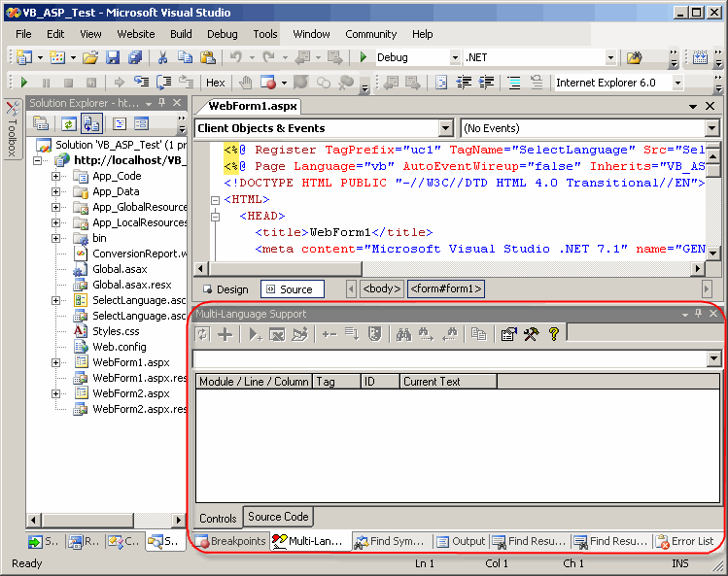
Task: Click the Save All toolbar icon
Action: 134,58
